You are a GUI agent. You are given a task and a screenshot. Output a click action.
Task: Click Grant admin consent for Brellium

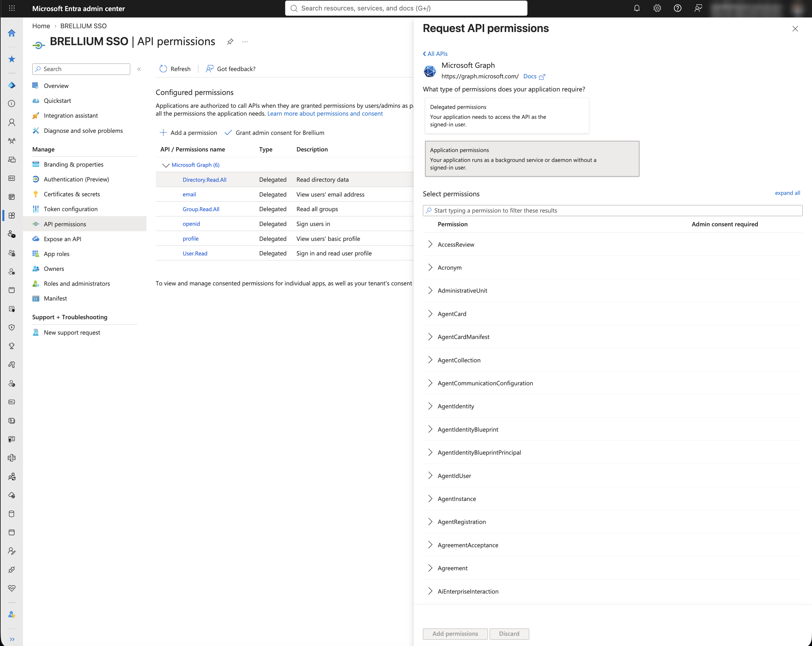[275, 133]
